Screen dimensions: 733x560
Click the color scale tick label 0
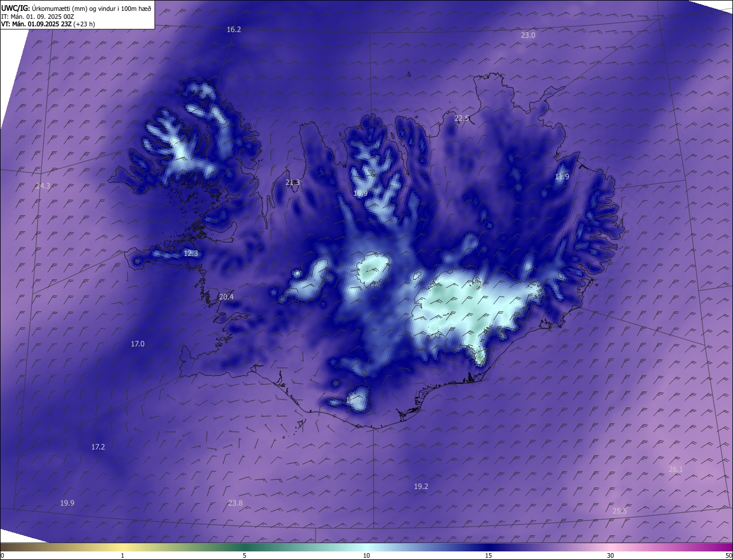[2, 555]
